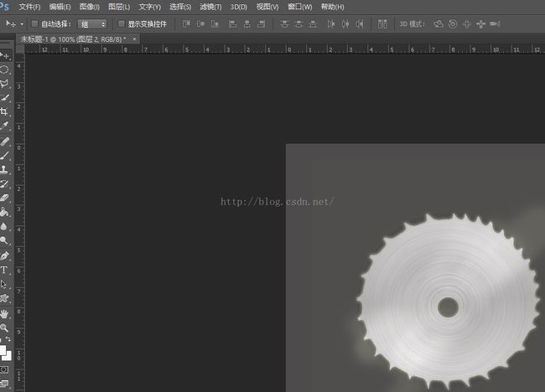Open the 组 auto-select dropdown
The image size is (545, 392).
pos(92,24)
